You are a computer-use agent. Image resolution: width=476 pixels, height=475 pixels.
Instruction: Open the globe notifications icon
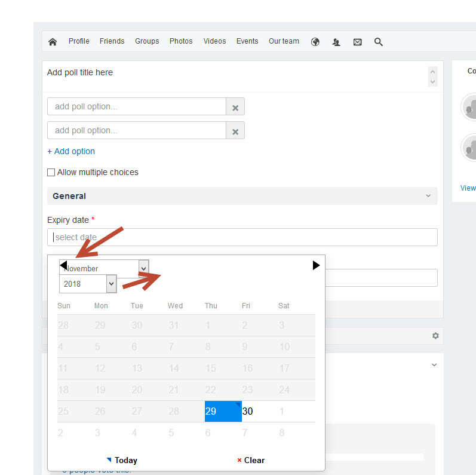coord(315,42)
